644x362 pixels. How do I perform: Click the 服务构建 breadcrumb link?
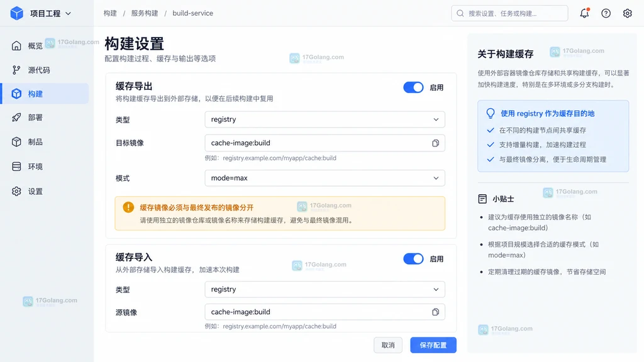tap(145, 13)
